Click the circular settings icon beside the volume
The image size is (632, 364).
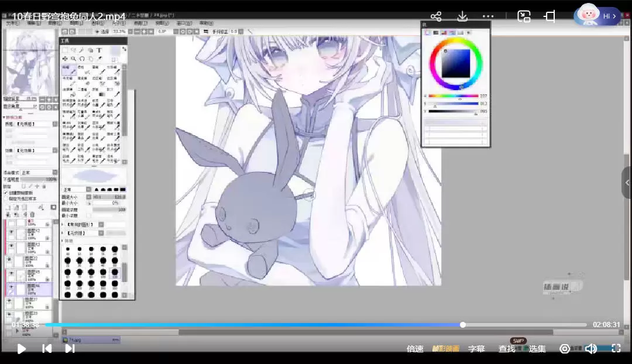565,349
